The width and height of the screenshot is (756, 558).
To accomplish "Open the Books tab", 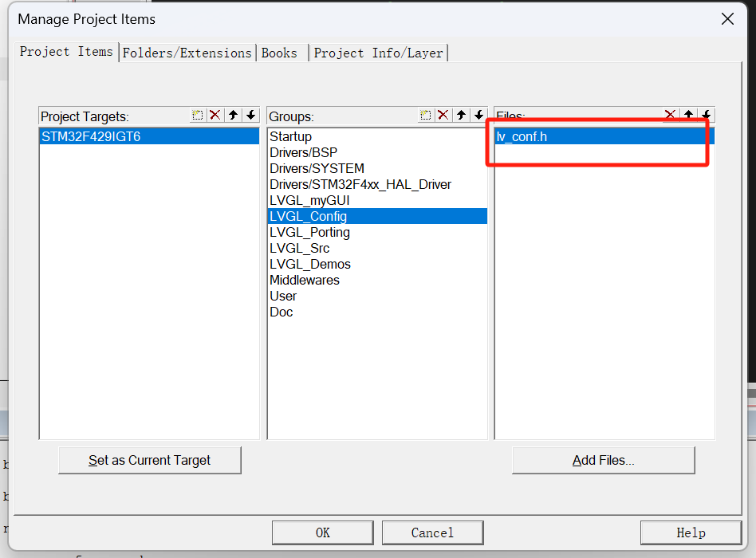I will 279,53.
